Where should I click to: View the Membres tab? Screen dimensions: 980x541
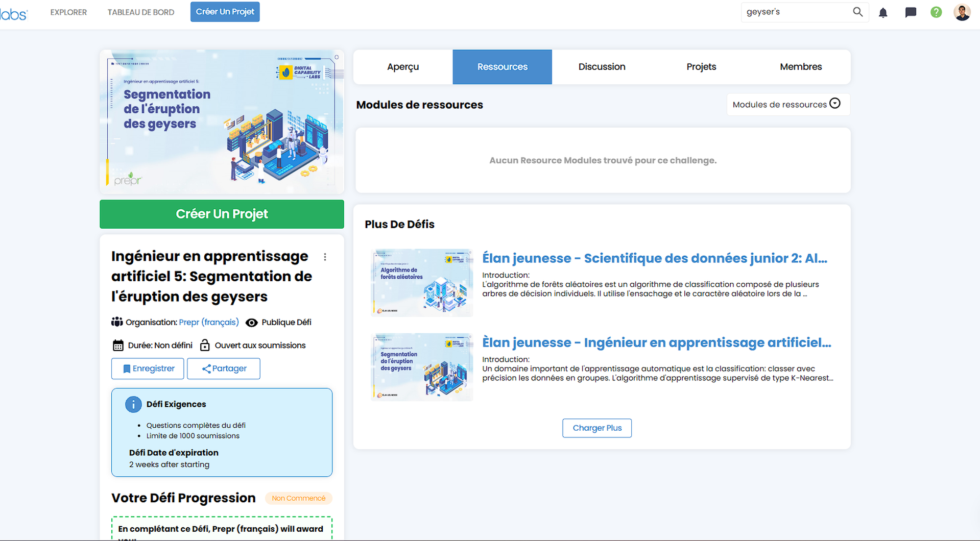click(801, 67)
